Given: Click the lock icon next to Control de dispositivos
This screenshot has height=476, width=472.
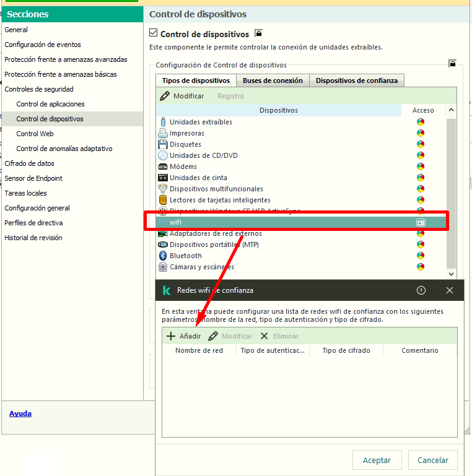Looking at the screenshot, I should pyautogui.click(x=258, y=33).
